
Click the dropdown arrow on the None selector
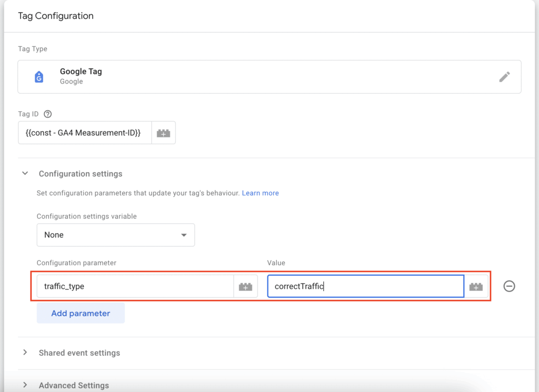(185, 235)
